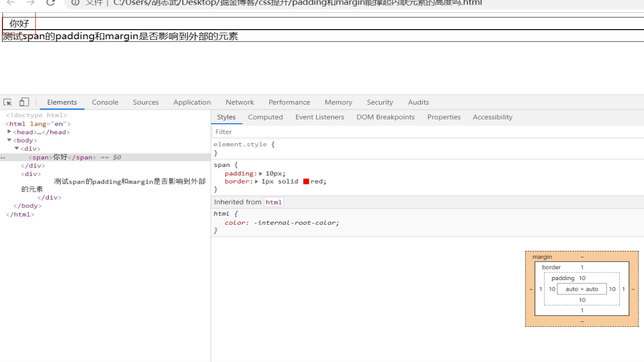The image size is (644, 362).
Task: Collapse the first div element arrow
Action: [17, 148]
